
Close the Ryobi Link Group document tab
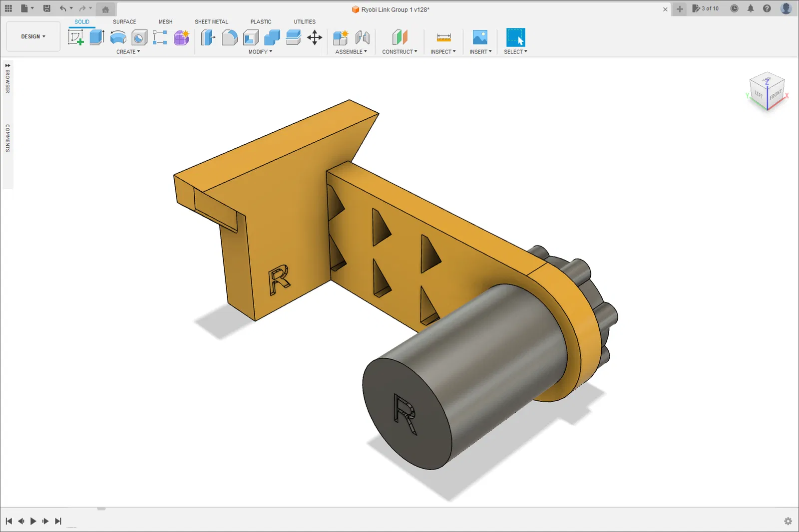coord(665,9)
